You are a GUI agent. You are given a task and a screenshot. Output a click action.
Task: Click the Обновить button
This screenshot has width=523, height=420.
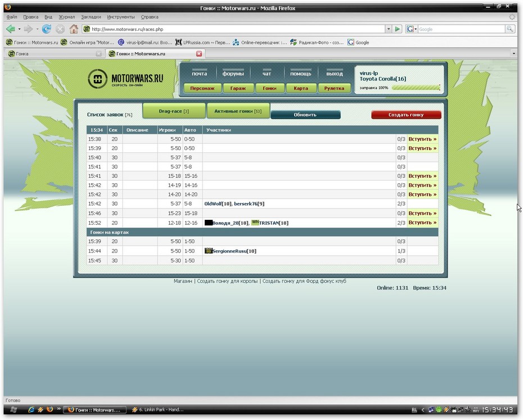[305, 115]
